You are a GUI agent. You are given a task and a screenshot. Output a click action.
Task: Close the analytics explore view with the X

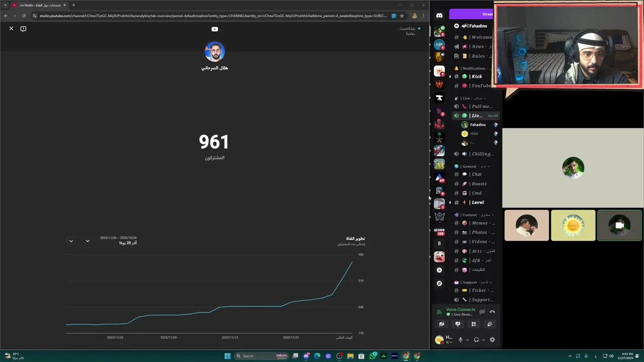(x=11, y=29)
